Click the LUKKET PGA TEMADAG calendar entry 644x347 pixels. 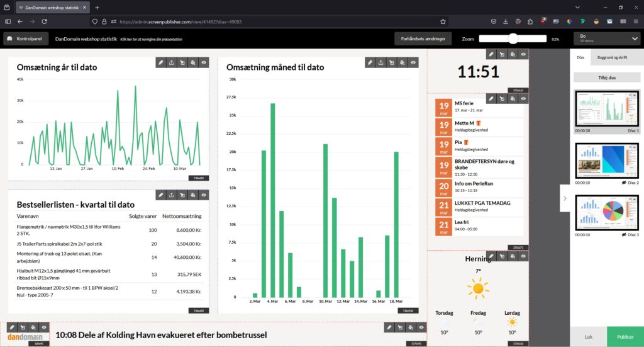479,208
